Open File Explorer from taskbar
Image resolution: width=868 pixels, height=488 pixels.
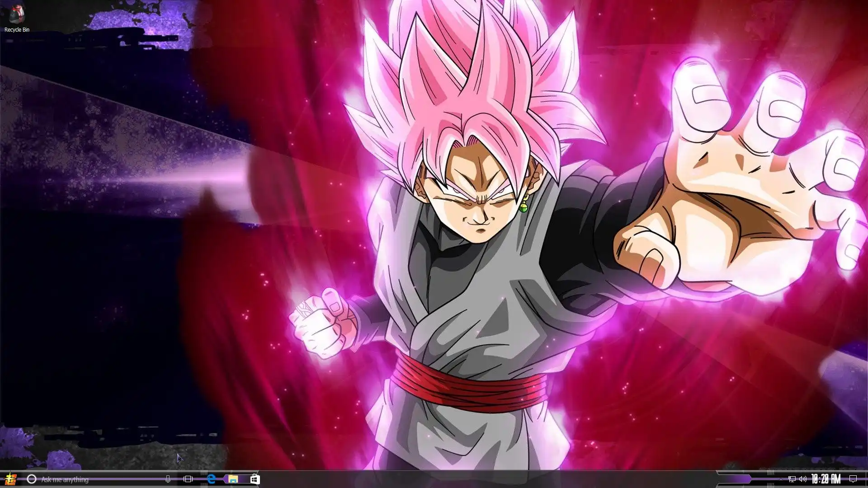[x=233, y=479]
